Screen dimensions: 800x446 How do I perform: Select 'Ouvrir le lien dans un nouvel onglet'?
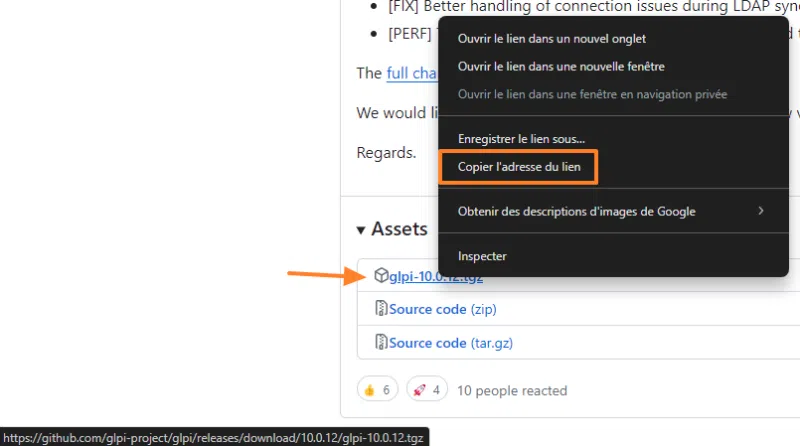pyautogui.click(x=552, y=39)
